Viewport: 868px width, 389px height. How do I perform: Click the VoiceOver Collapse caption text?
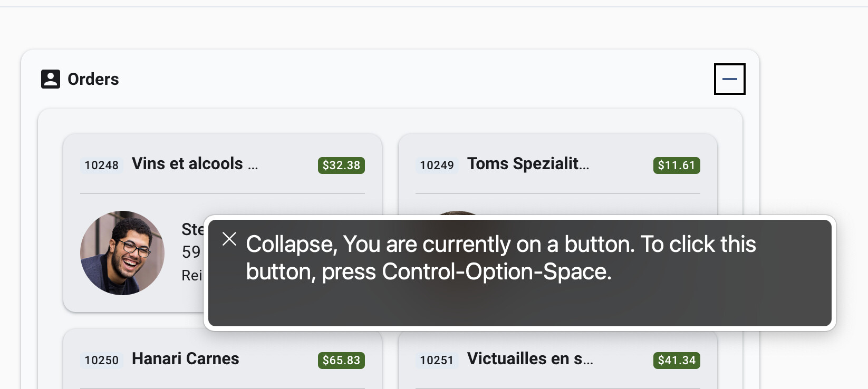tap(501, 258)
